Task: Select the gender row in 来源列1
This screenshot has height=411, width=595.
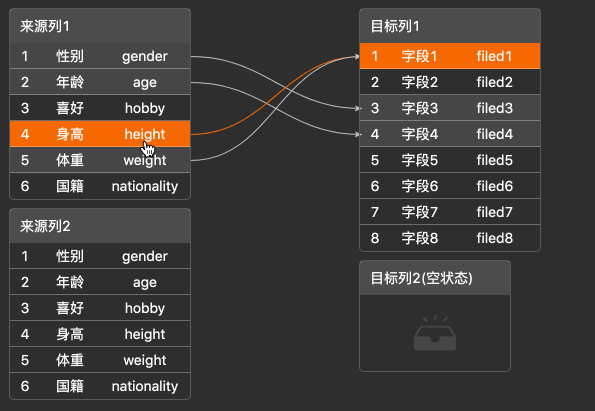Action: (100, 56)
